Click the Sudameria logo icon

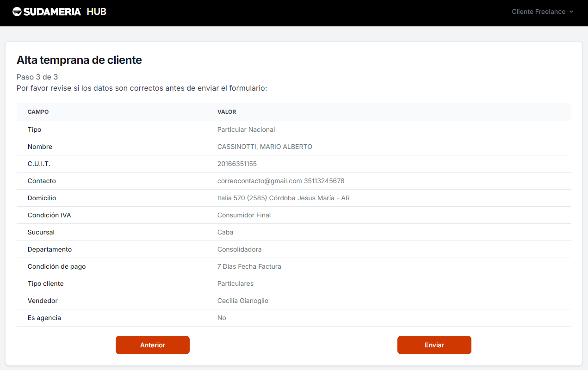pos(17,12)
